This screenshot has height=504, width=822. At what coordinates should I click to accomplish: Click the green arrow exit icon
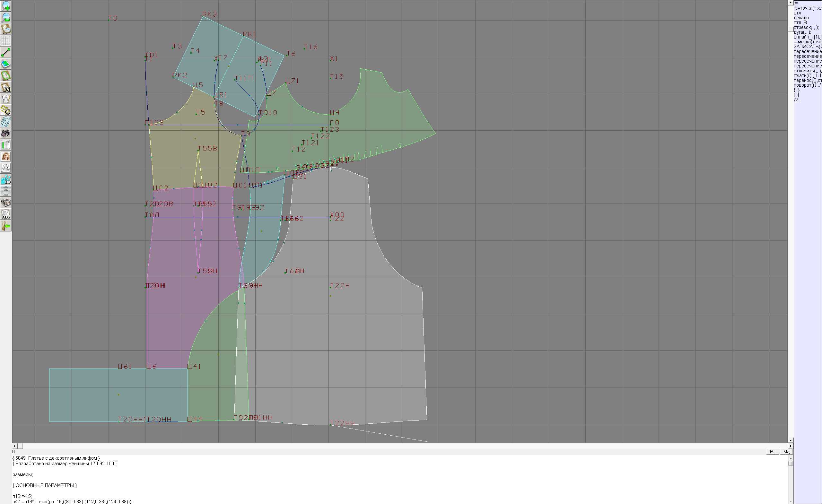[6, 226]
